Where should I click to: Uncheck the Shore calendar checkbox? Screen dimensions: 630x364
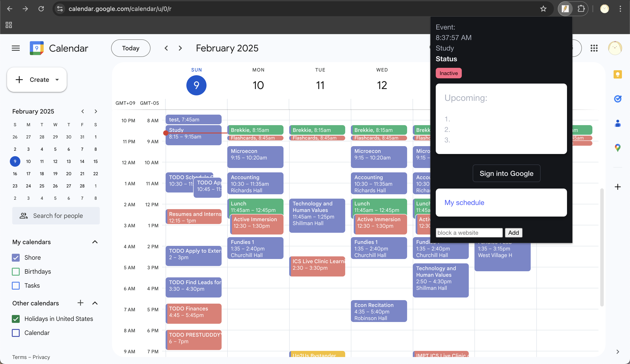(16, 257)
